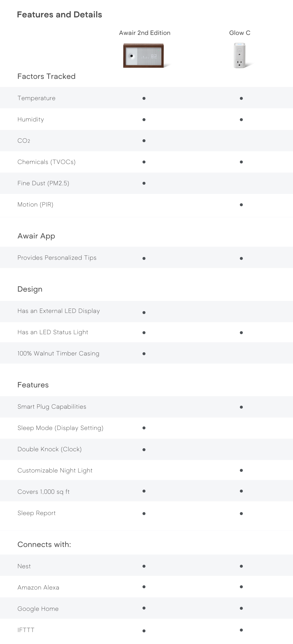
Task: Click Awair dot for Sleep Mode row
Action: click(144, 428)
